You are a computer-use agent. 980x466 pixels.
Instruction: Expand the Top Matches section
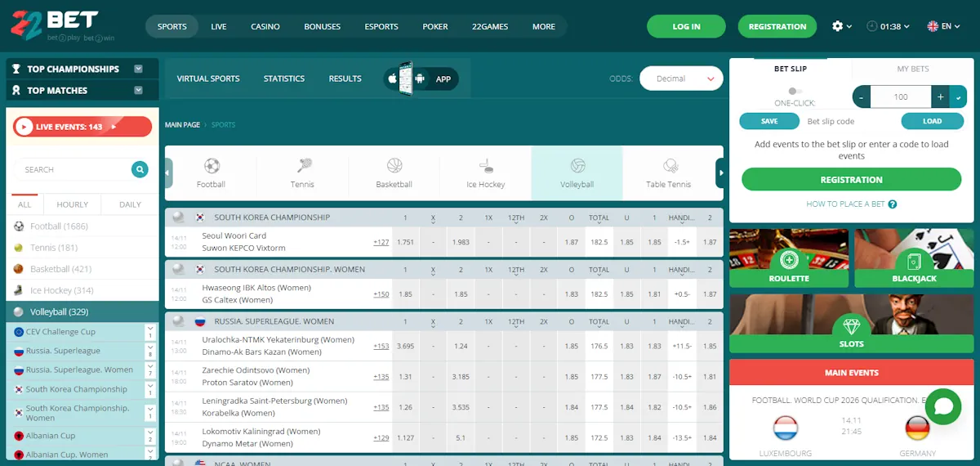139,91
